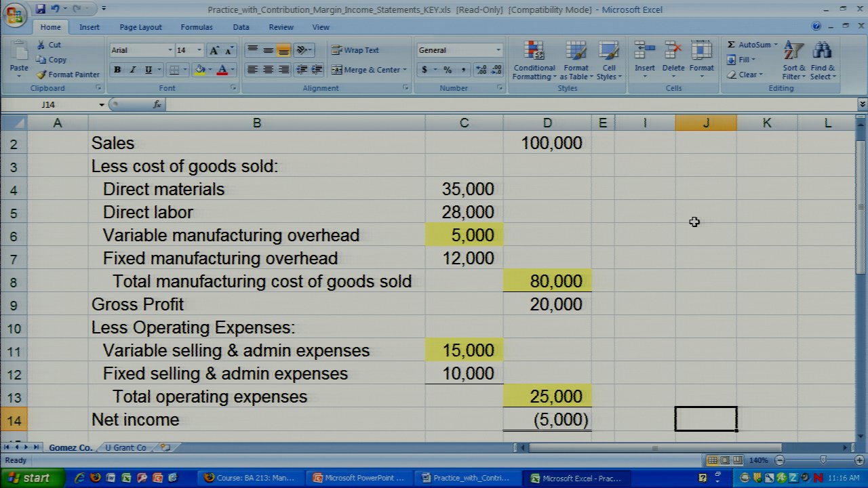Click the Percent Style icon
Image resolution: width=868 pixels, height=488 pixels.
coord(448,70)
